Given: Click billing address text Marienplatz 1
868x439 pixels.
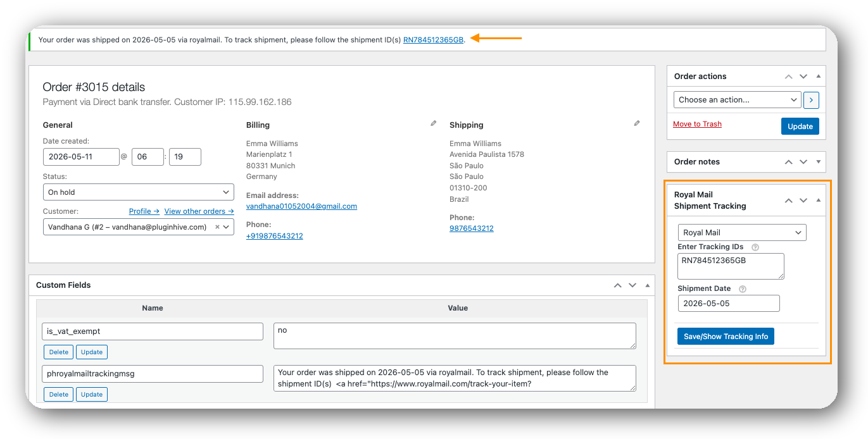Looking at the screenshot, I should coord(269,154).
